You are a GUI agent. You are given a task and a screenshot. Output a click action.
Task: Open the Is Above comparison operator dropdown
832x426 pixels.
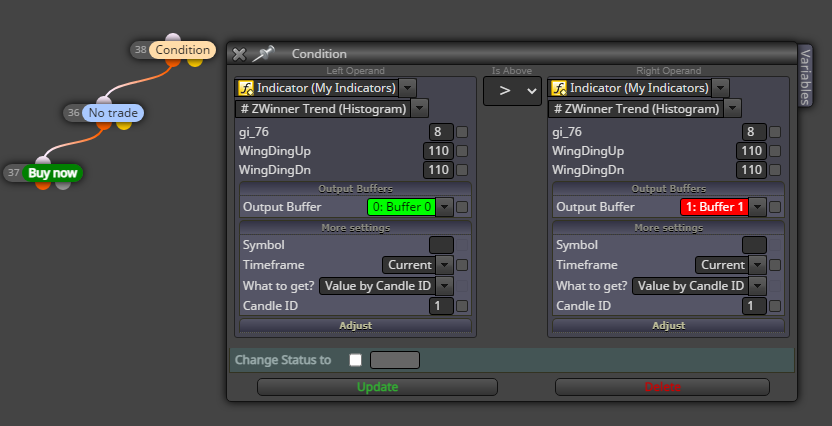(512, 91)
